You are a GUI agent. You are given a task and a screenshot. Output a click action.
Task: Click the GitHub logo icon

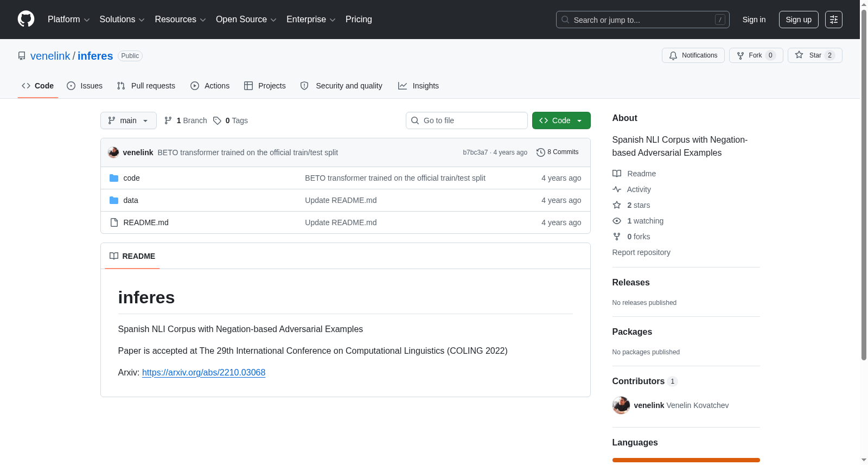pos(26,19)
